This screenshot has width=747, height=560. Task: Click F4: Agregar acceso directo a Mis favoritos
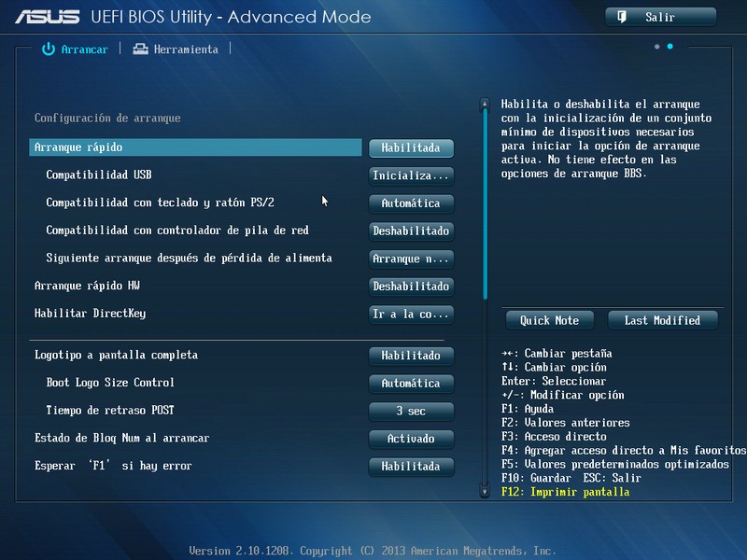click(624, 451)
